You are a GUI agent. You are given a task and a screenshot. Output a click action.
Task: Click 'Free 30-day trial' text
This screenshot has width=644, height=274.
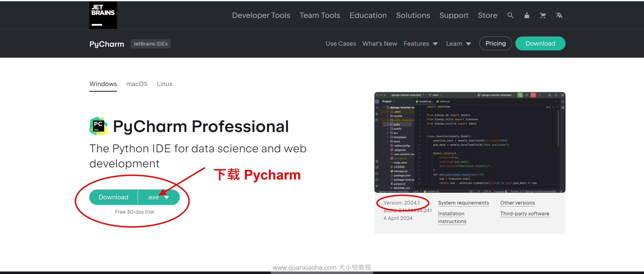pyautogui.click(x=135, y=212)
